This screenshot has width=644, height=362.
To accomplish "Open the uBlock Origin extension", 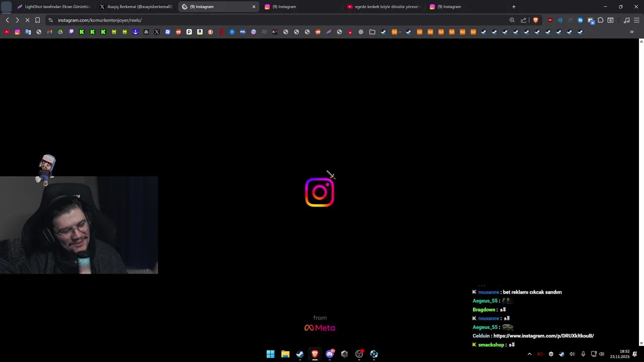I will (550, 20).
